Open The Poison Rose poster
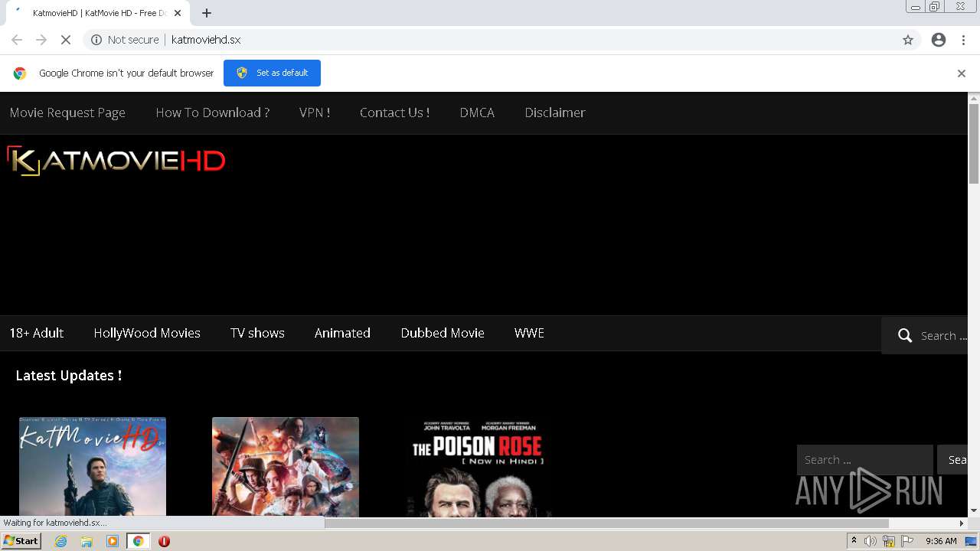 [x=479, y=466]
